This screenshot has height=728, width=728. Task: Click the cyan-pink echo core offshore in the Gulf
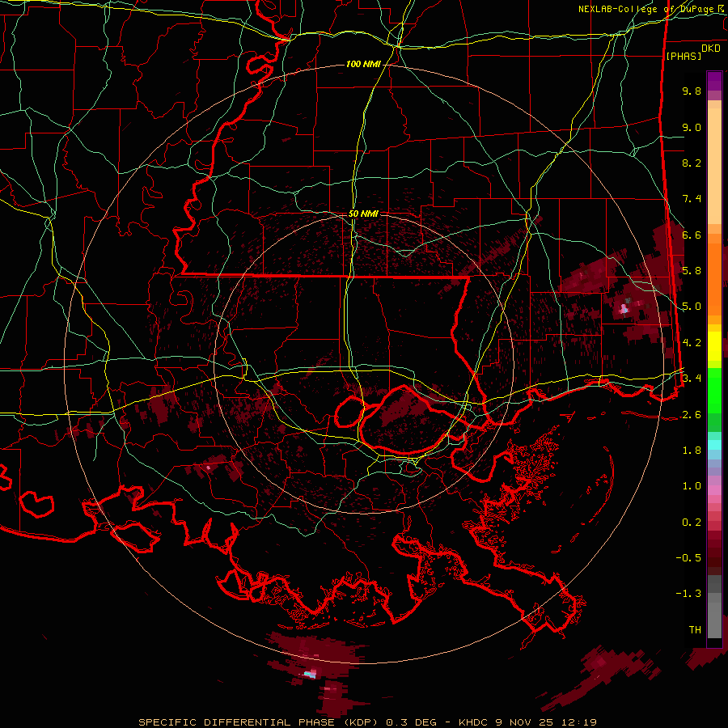click(310, 673)
